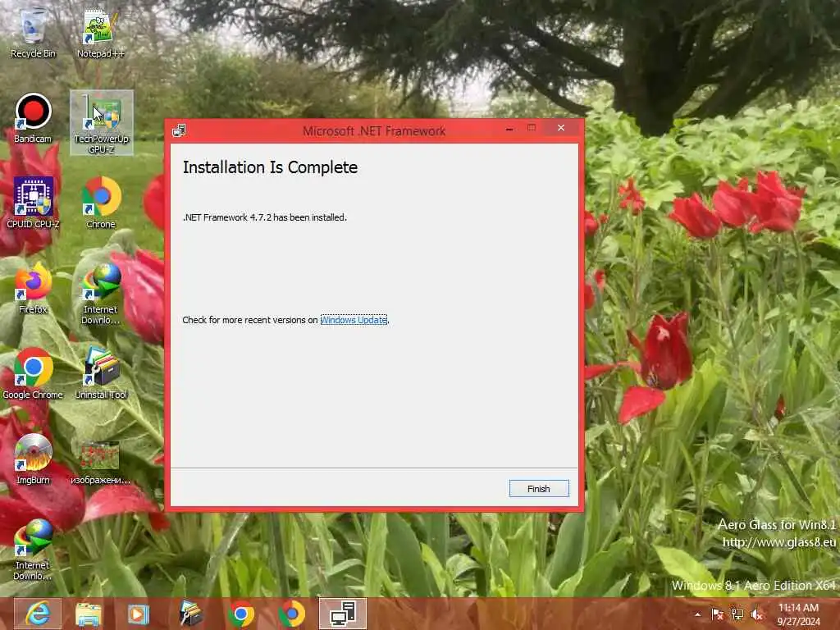Viewport: 840px width, 630px height.
Task: Open the network tray icon
Action: coord(737,614)
